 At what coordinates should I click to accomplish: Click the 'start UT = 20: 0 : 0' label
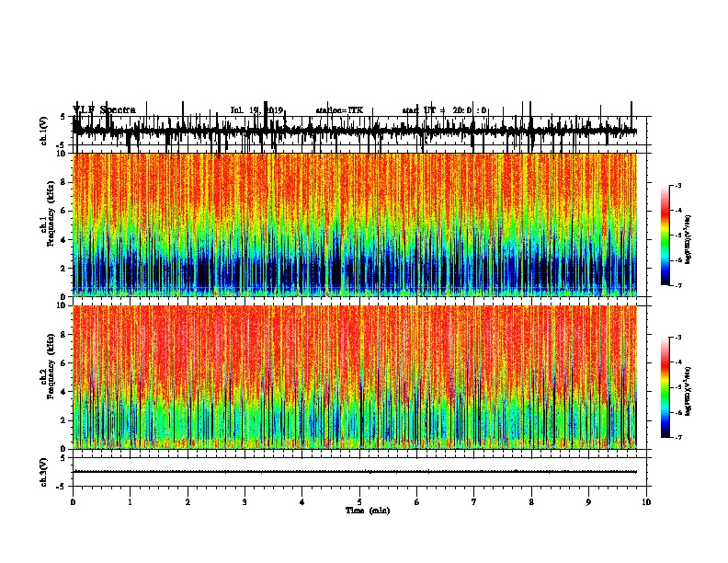(444, 110)
